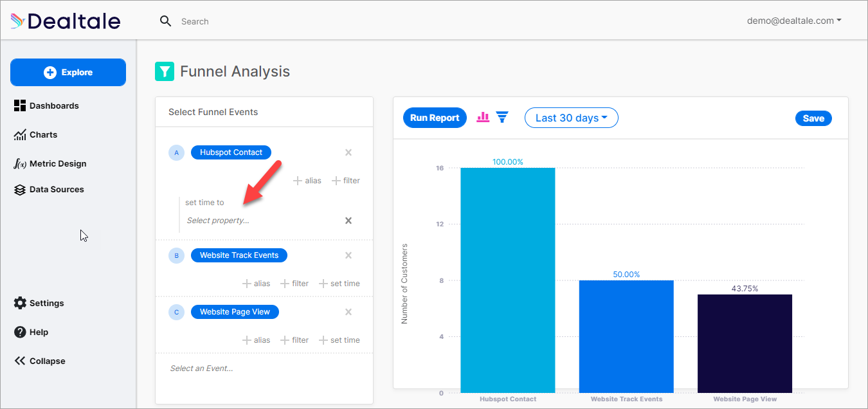Click the dark navy Website Page View bar
868x409 pixels.
click(745, 343)
